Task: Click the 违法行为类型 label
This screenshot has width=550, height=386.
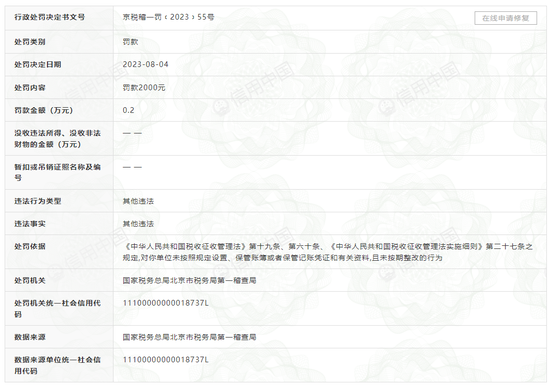Action: 38,201
